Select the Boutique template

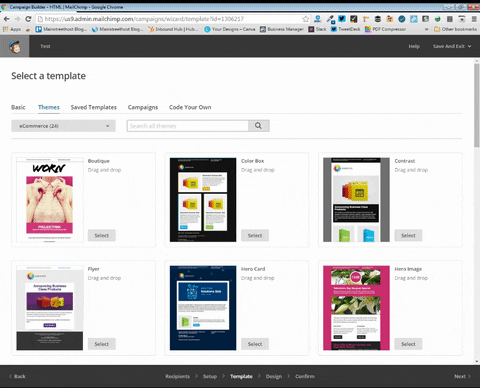click(x=102, y=235)
